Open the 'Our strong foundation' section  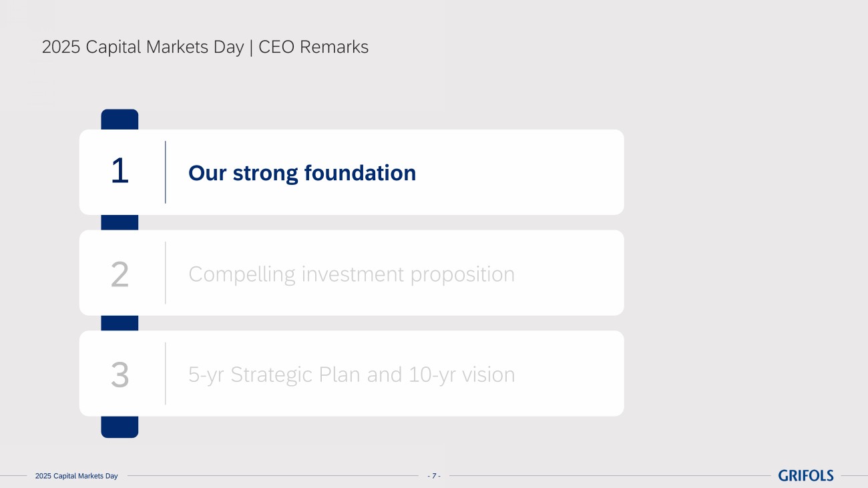302,173
